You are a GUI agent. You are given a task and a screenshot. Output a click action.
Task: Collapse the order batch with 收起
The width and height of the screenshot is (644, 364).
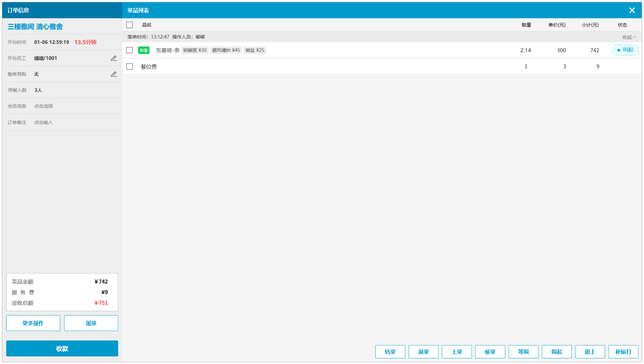(x=628, y=37)
